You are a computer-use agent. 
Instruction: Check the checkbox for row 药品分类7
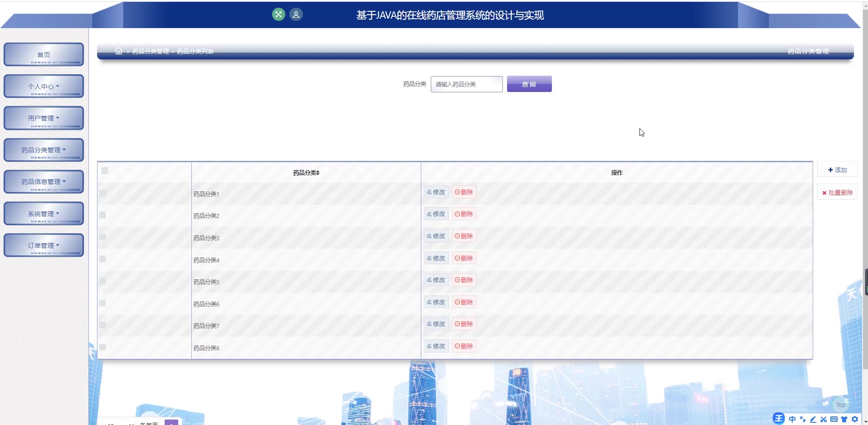click(102, 325)
